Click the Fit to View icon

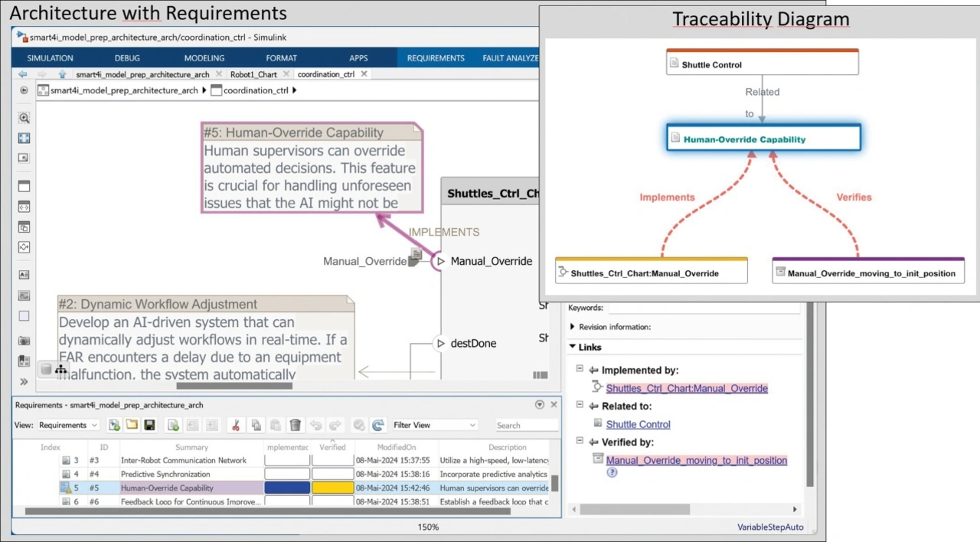tap(24, 139)
